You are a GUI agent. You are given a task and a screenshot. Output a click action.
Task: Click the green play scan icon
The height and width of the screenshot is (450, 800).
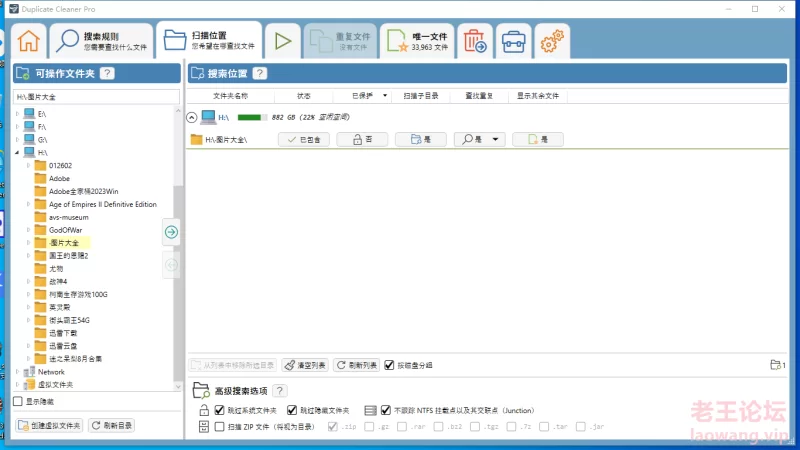click(283, 42)
